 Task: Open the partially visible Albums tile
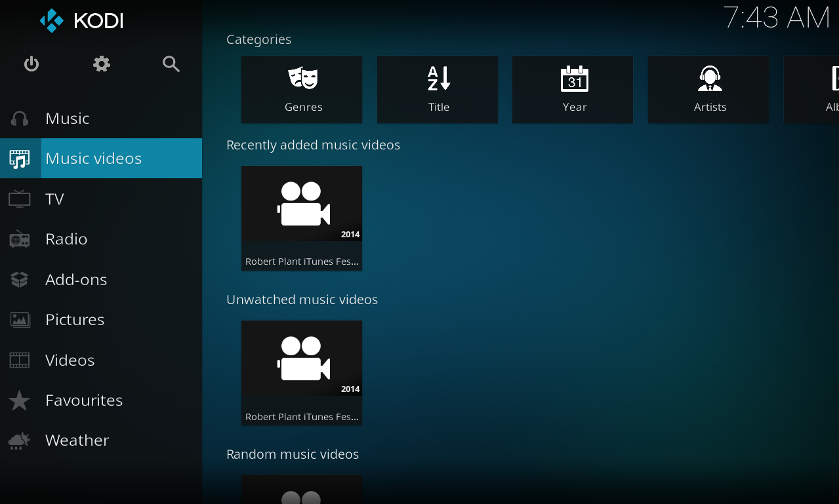pos(811,89)
